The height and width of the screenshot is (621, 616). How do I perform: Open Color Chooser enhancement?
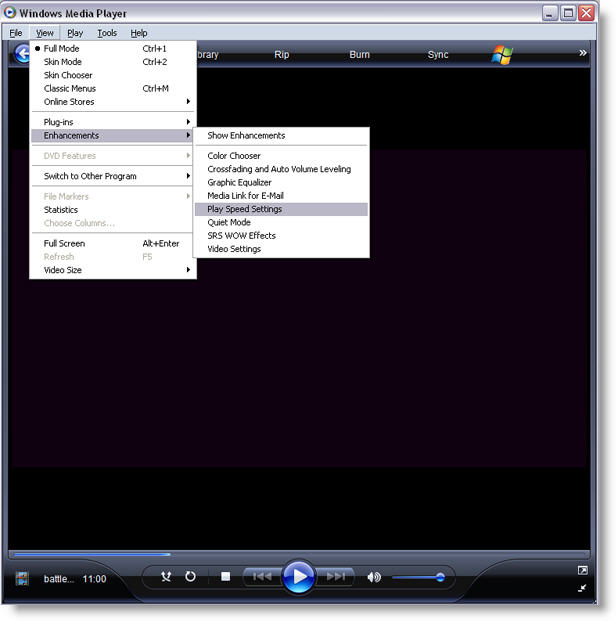[282, 156]
